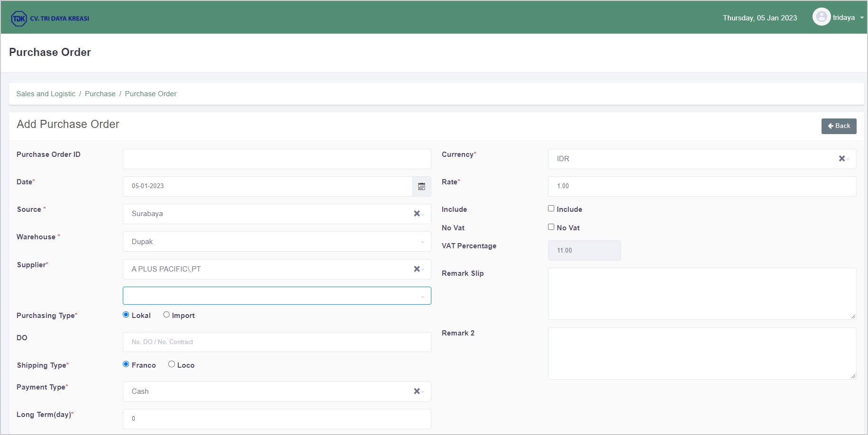
Task: Expand the Dupak warehouse dropdown
Action: tap(422, 242)
